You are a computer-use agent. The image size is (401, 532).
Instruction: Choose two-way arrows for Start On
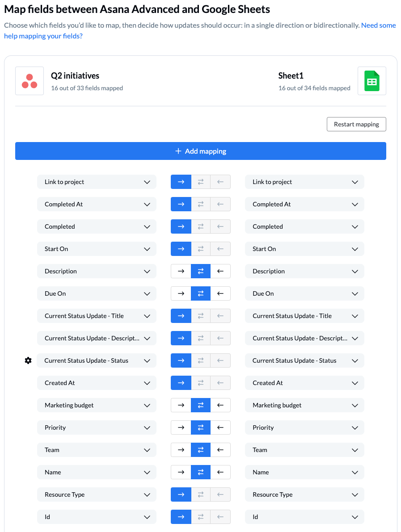pos(201,249)
